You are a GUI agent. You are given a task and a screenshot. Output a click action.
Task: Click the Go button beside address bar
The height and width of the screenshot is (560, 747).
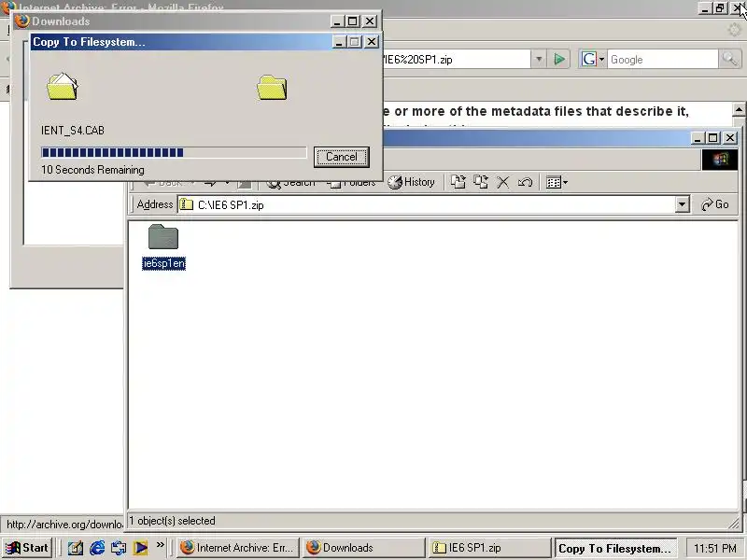point(715,204)
